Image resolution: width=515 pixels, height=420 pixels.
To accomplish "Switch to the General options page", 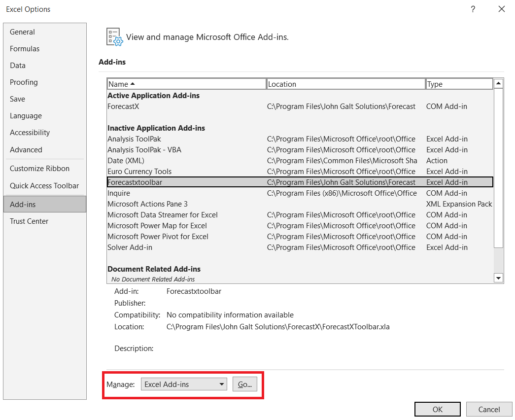I will [22, 32].
